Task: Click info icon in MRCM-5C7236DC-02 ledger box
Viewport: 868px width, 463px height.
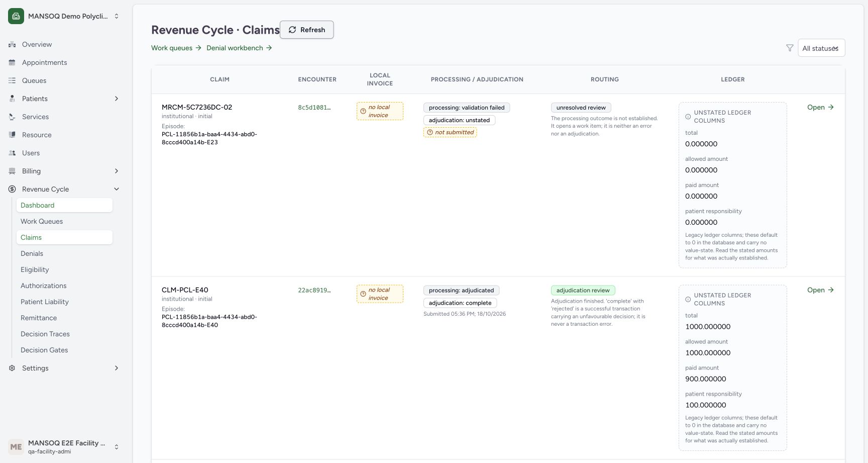Action: (688, 117)
